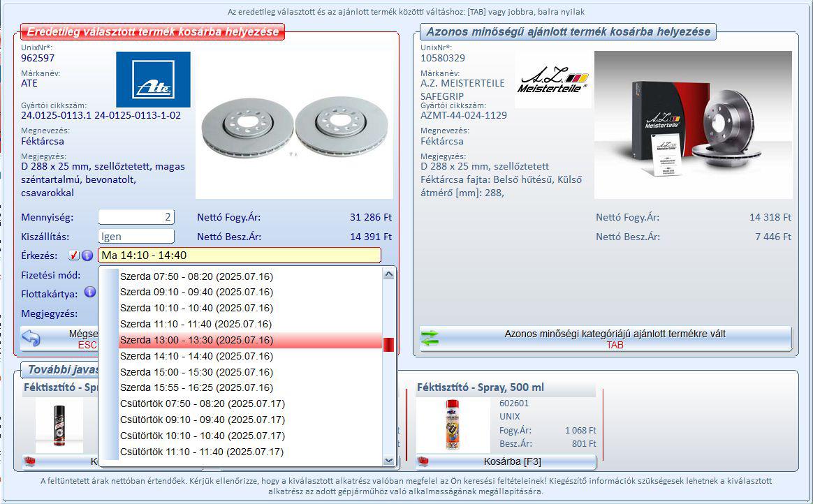
Task: Click product number 602601
Action: click(x=514, y=403)
